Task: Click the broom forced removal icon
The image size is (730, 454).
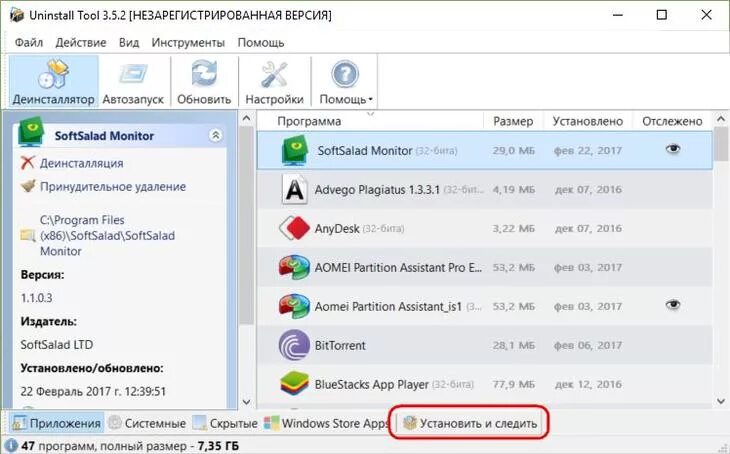Action: (x=28, y=186)
